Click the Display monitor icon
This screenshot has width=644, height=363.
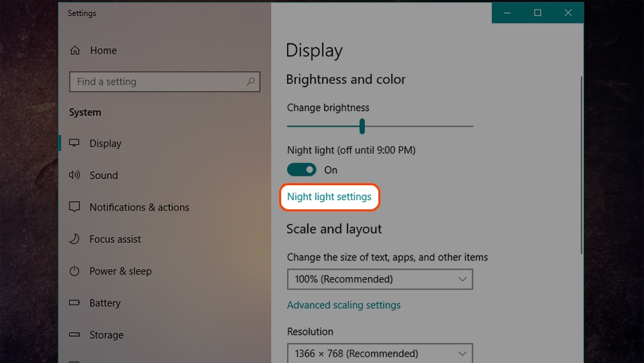[x=74, y=143]
